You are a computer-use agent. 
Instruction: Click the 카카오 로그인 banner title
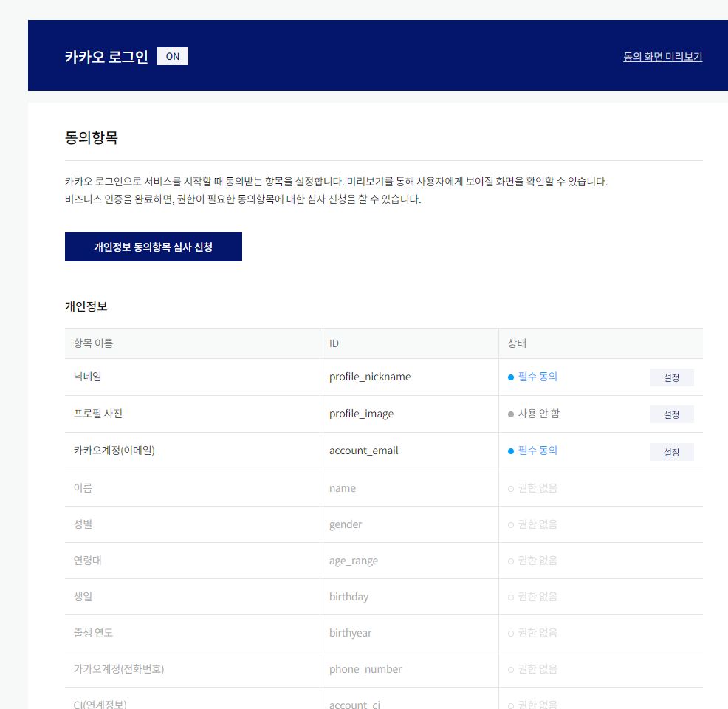click(106, 57)
